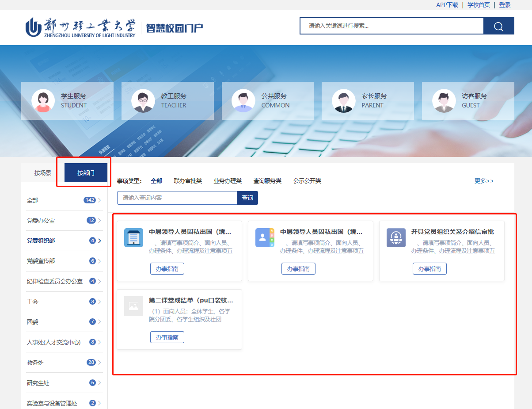532x409 pixels.
Task: Click the common service avatar icon
Action: click(243, 101)
